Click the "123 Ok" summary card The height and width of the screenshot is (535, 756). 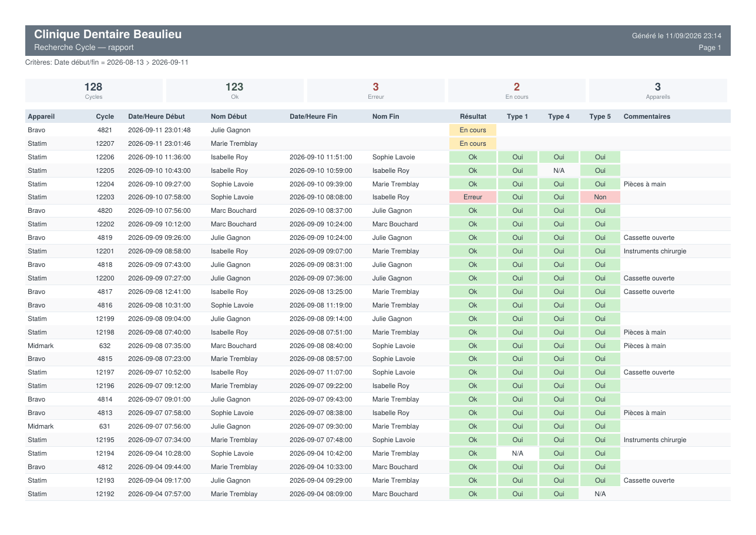pyautogui.click(x=234, y=91)
